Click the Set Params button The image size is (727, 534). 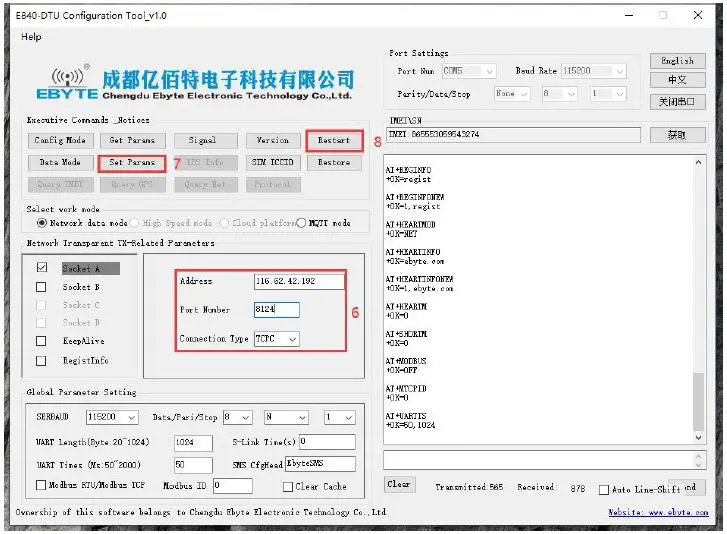[132, 162]
